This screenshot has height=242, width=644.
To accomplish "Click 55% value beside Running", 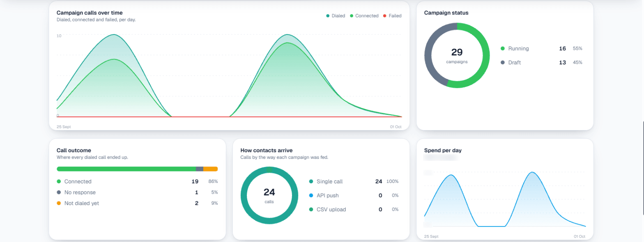I will (577, 48).
